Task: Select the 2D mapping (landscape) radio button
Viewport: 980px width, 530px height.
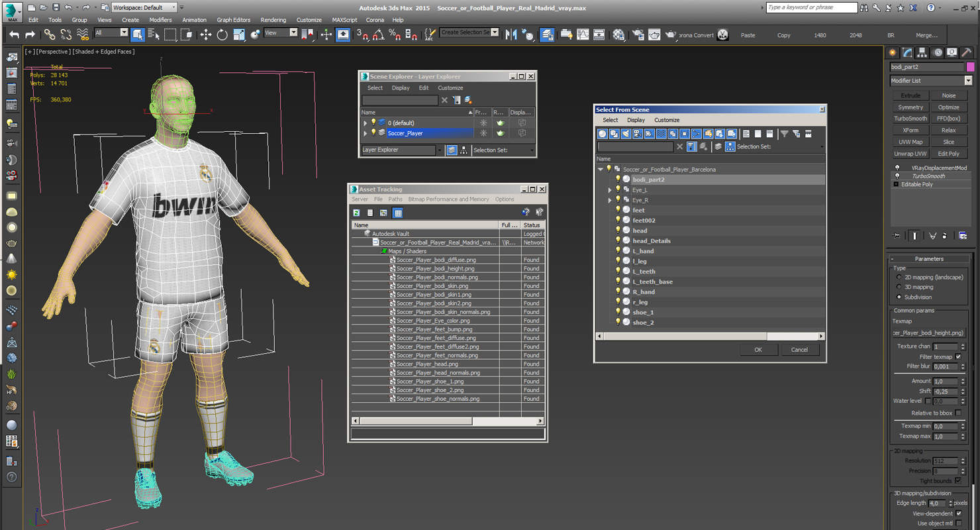Action: click(x=899, y=277)
